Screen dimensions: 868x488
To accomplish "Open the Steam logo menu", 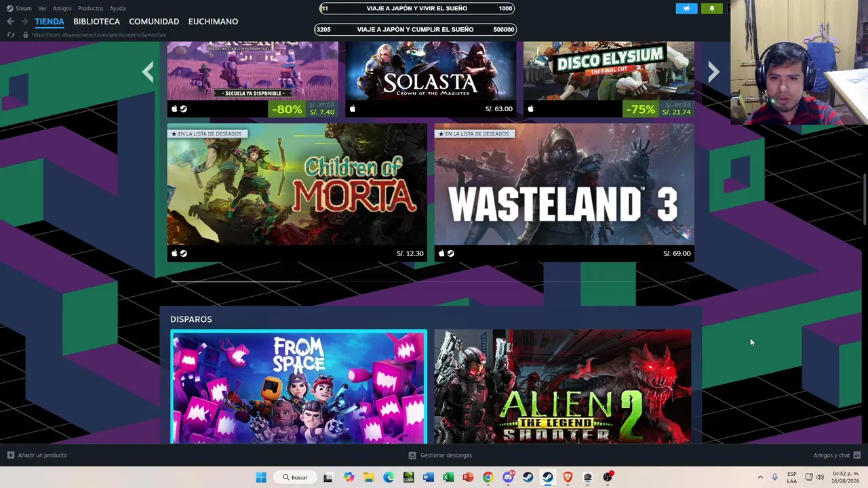I will pos(9,8).
